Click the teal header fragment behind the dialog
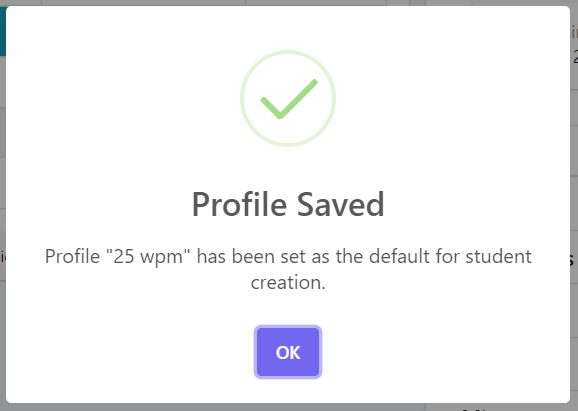Viewport: 578px width, 411px height. (3, 31)
